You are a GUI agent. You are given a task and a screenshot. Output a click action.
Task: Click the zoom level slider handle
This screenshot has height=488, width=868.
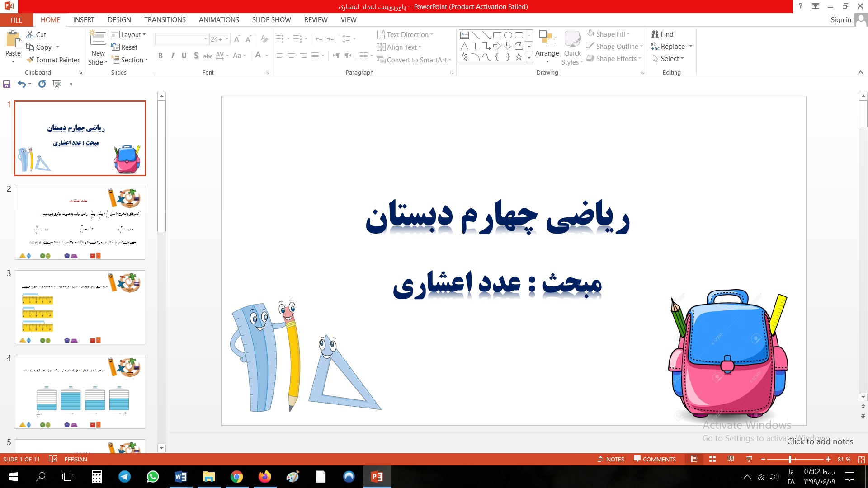[790, 459]
